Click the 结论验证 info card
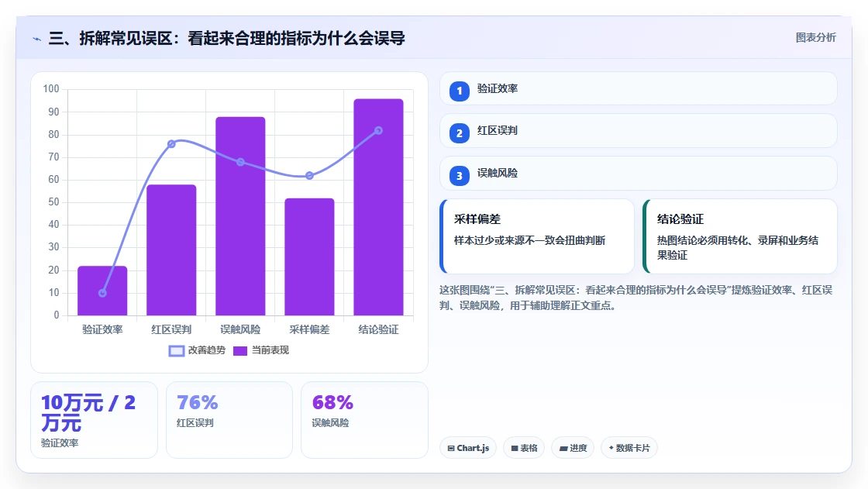Viewport: 868px width, 489px height. pyautogui.click(x=740, y=236)
